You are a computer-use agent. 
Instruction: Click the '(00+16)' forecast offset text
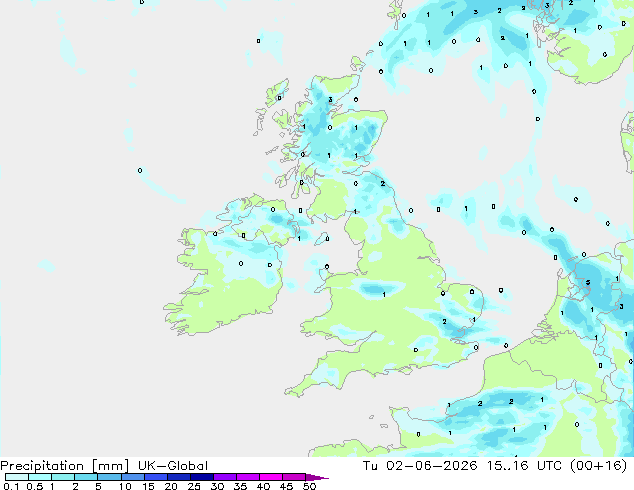[x=598, y=466]
